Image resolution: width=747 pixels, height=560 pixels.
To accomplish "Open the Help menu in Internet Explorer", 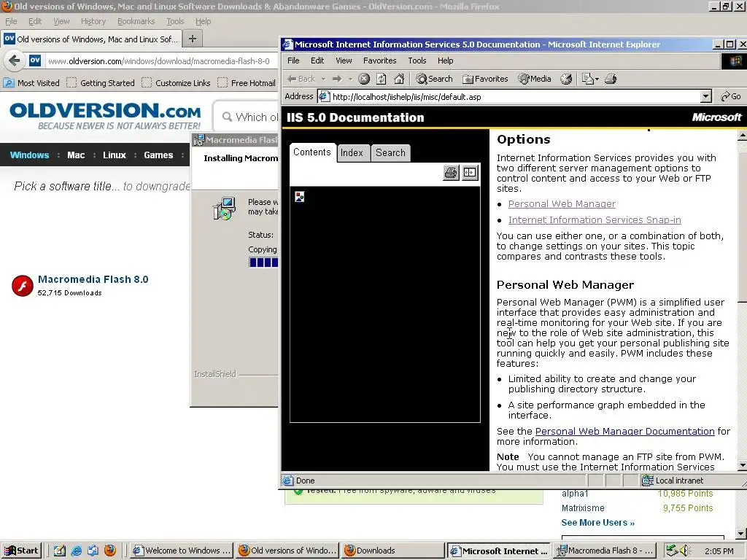I will pyautogui.click(x=446, y=61).
